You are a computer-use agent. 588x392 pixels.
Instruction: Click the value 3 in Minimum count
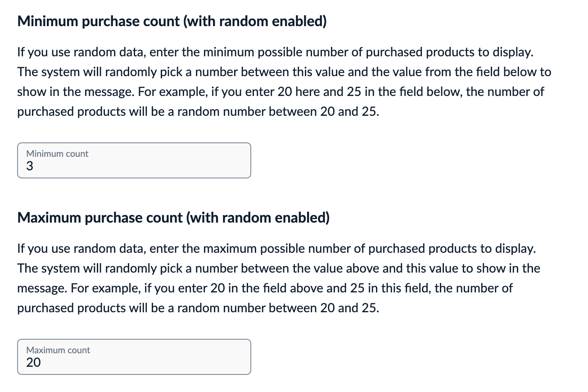coord(30,167)
